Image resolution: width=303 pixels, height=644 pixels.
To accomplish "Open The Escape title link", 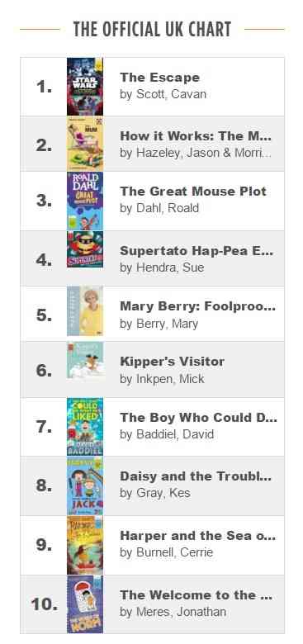I will tap(159, 78).
